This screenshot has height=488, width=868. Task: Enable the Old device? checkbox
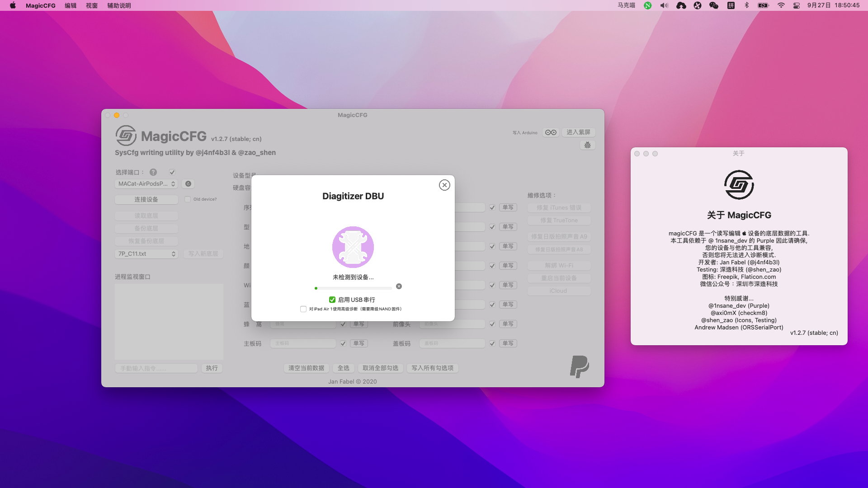(x=188, y=199)
